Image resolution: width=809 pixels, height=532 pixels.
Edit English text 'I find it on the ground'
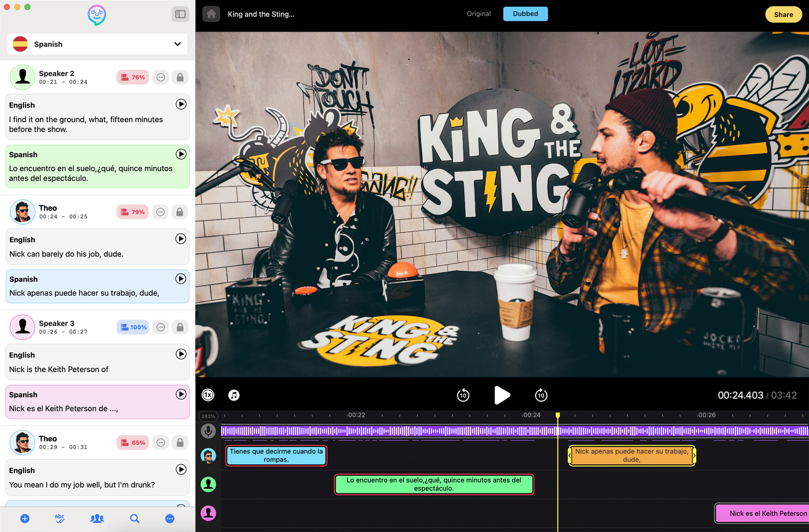tap(86, 124)
